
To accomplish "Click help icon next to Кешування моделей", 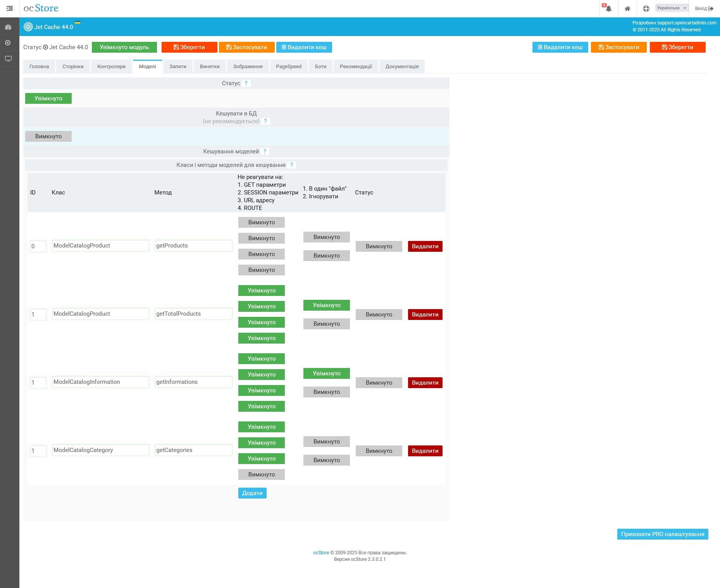I will (265, 151).
